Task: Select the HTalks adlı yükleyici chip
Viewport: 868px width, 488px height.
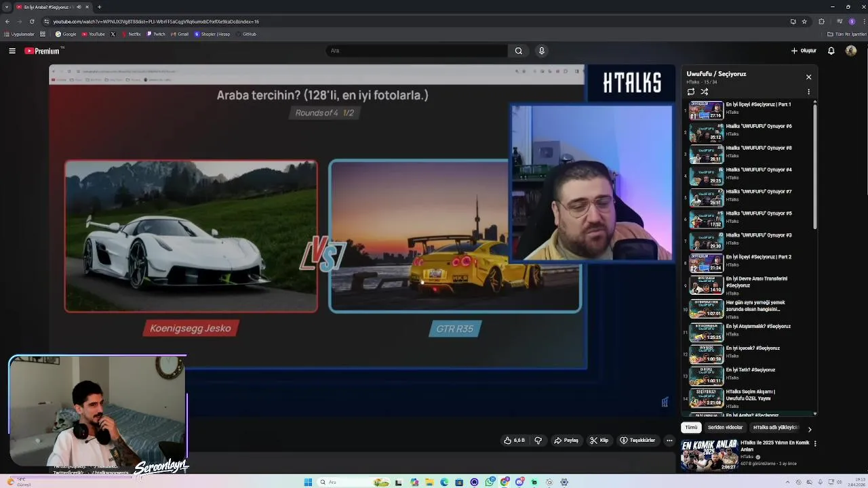Action: (x=776, y=428)
